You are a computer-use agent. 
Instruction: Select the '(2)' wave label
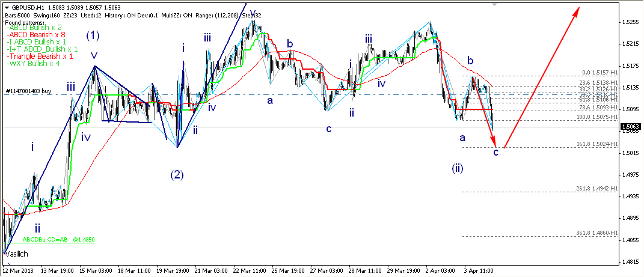tap(176, 175)
